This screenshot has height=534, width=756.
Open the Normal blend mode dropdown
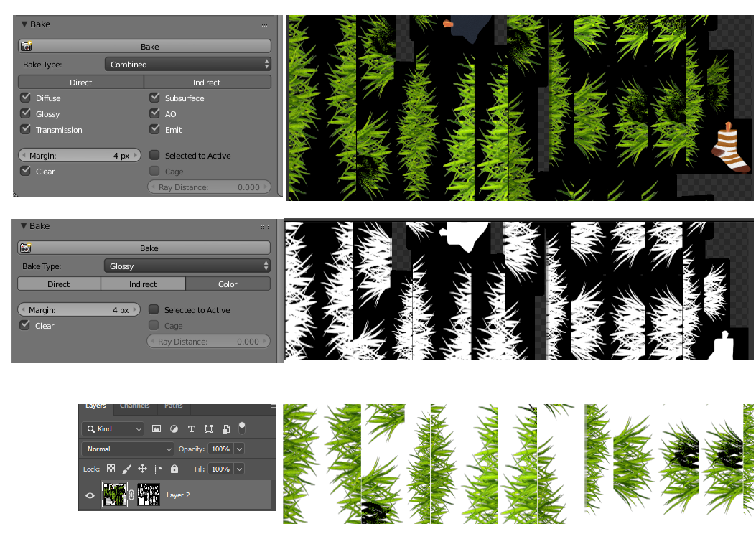127,449
